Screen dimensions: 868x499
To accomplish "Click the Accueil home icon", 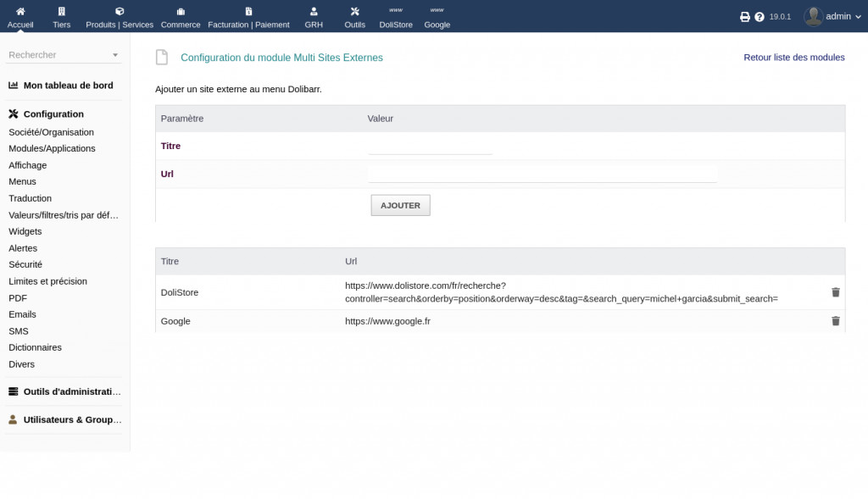I will pyautogui.click(x=20, y=12).
